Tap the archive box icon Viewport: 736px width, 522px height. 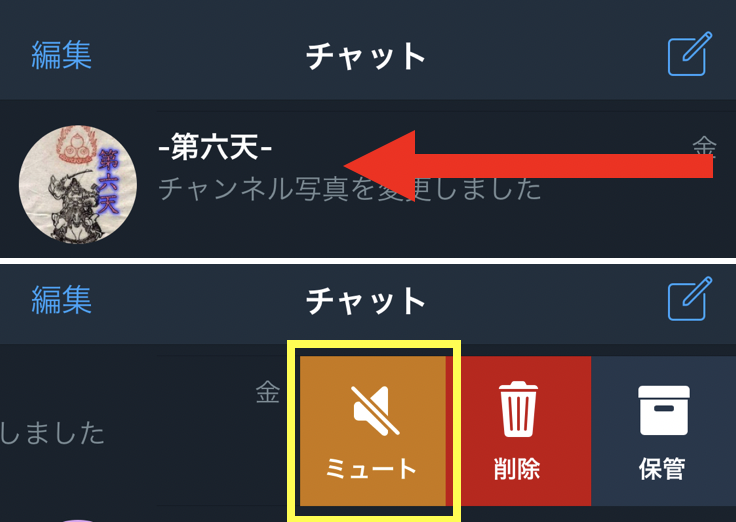coord(663,410)
